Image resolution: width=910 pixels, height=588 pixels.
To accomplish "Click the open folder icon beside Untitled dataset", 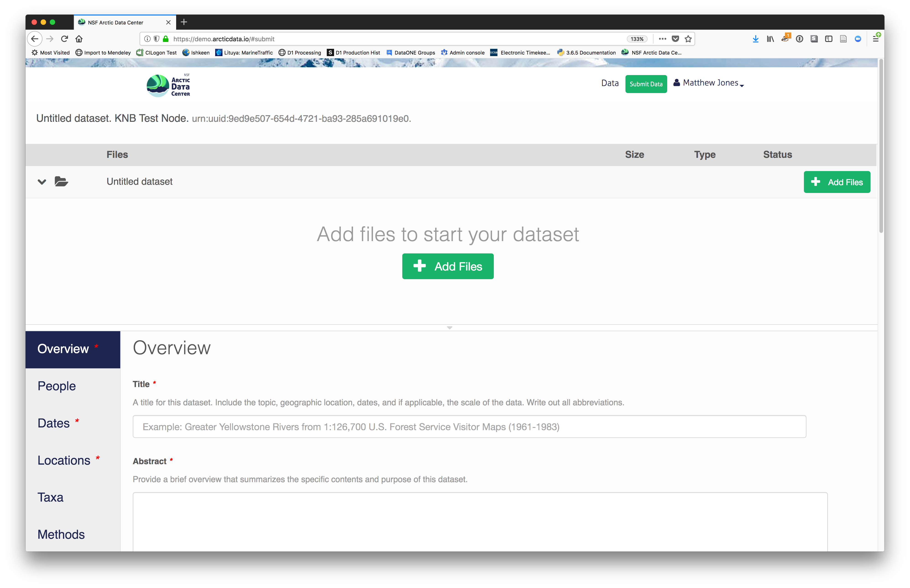I will click(x=61, y=181).
